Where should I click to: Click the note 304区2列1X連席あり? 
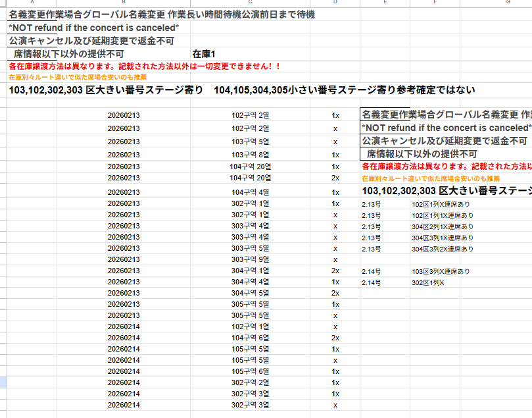(443, 227)
